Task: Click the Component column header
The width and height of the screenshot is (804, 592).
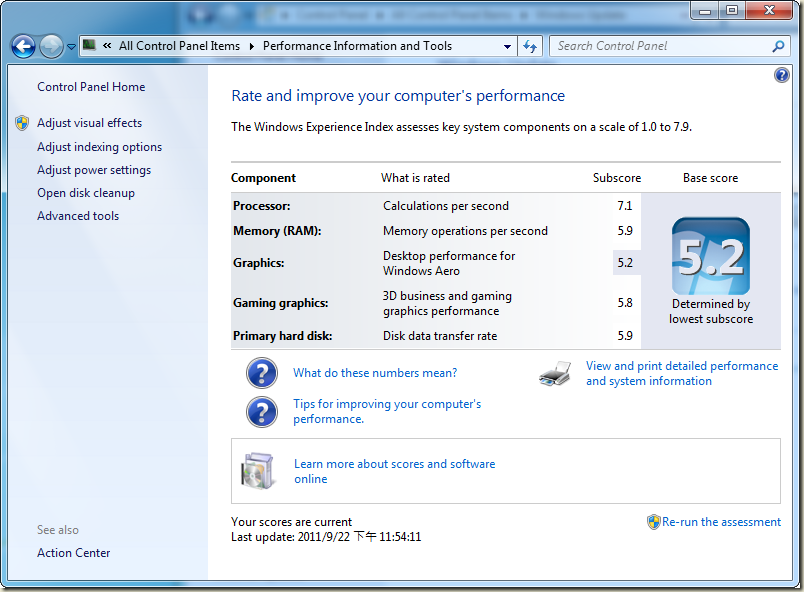Action: click(263, 178)
